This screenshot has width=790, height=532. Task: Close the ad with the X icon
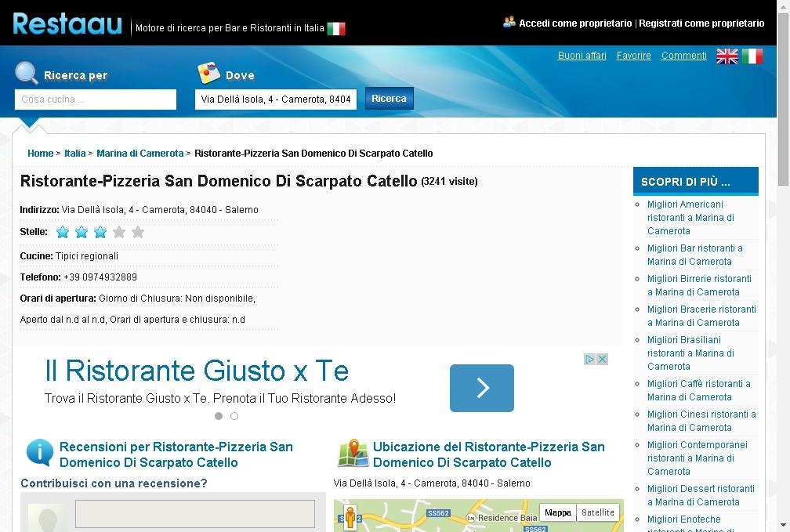[x=602, y=359]
